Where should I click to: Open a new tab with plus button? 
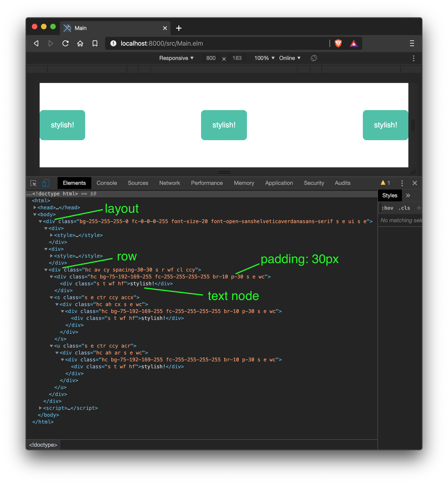pos(179,28)
